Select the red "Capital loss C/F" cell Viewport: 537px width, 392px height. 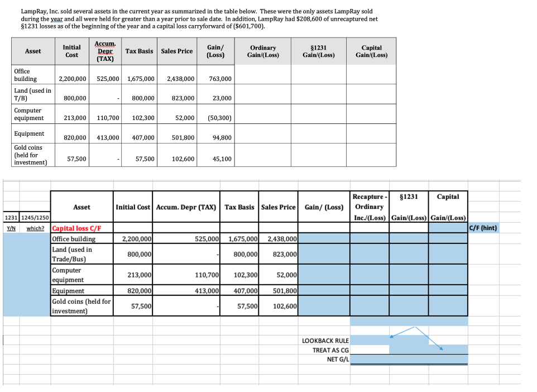[82, 228]
